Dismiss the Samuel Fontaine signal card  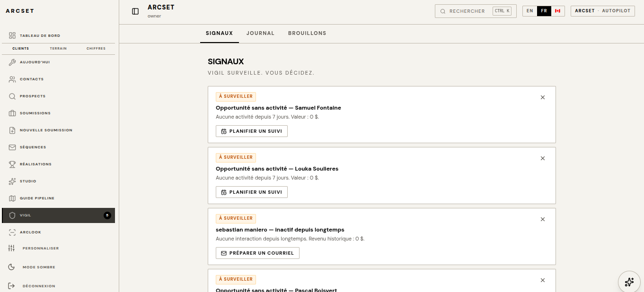pyautogui.click(x=543, y=97)
